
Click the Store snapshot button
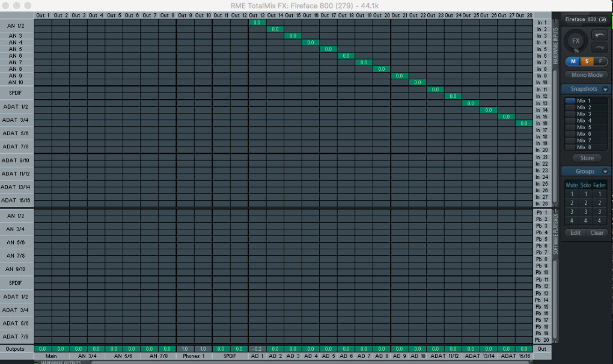(587, 158)
